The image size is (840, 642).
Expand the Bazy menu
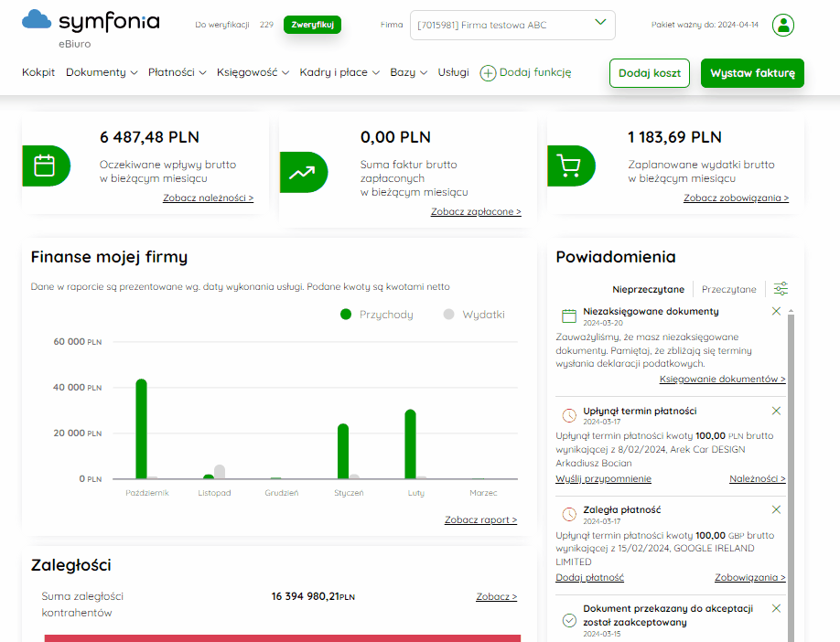[x=409, y=72]
